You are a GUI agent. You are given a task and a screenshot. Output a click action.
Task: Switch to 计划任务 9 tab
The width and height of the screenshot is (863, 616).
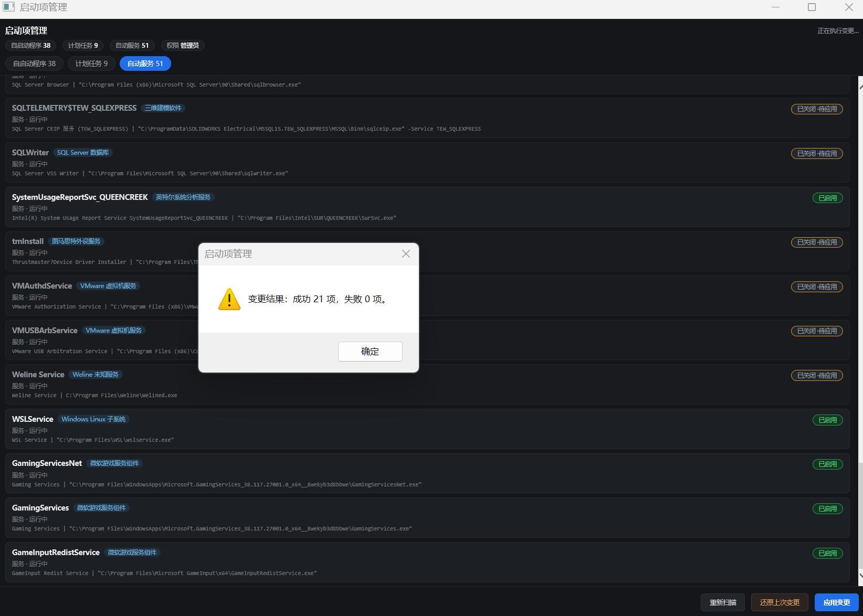(91, 63)
